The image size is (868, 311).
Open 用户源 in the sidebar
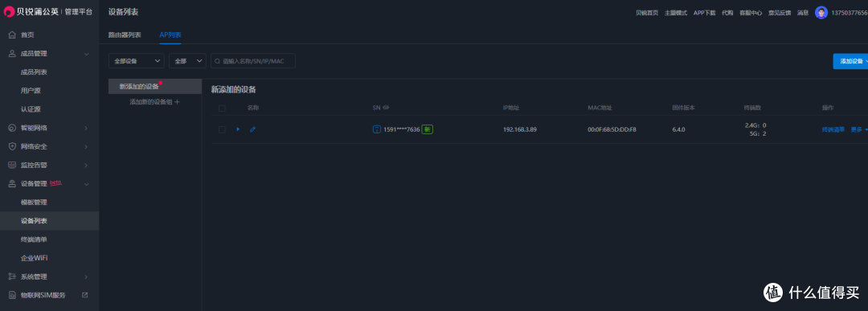(31, 91)
